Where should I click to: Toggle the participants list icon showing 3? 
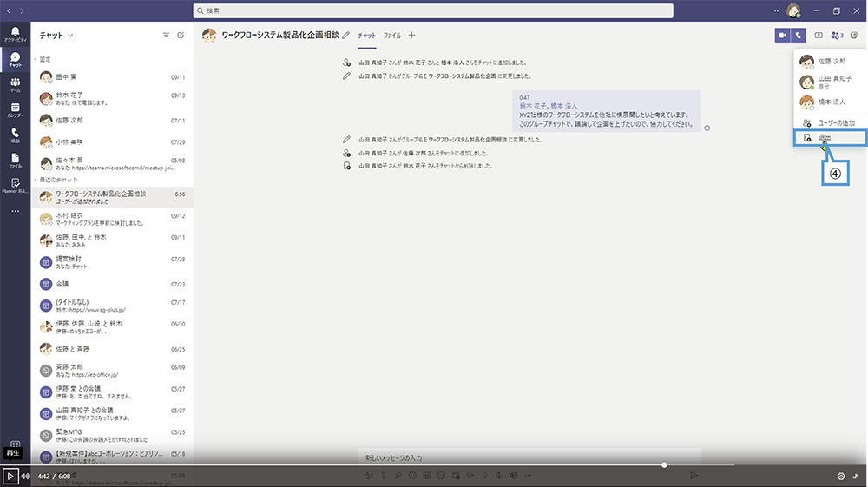point(837,35)
